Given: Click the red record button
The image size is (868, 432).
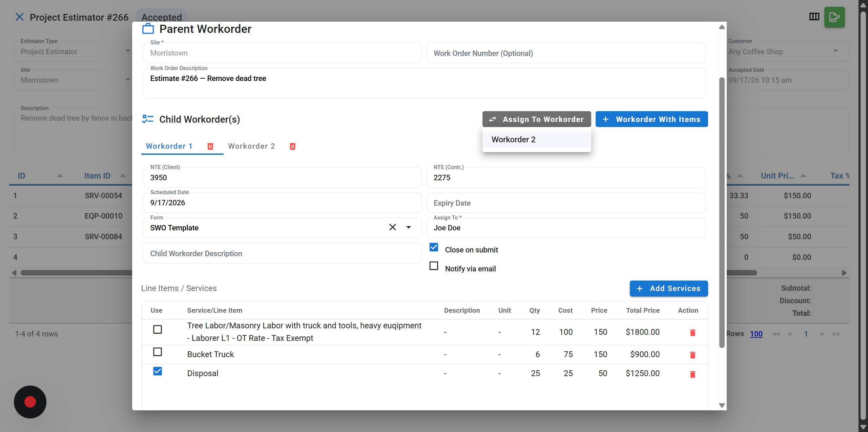Looking at the screenshot, I should (x=30, y=402).
